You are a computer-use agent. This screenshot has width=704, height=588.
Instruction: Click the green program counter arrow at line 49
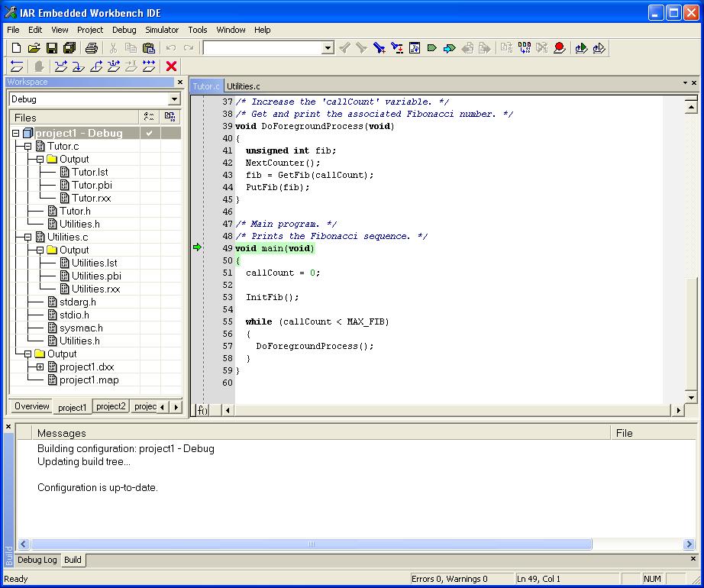197,247
